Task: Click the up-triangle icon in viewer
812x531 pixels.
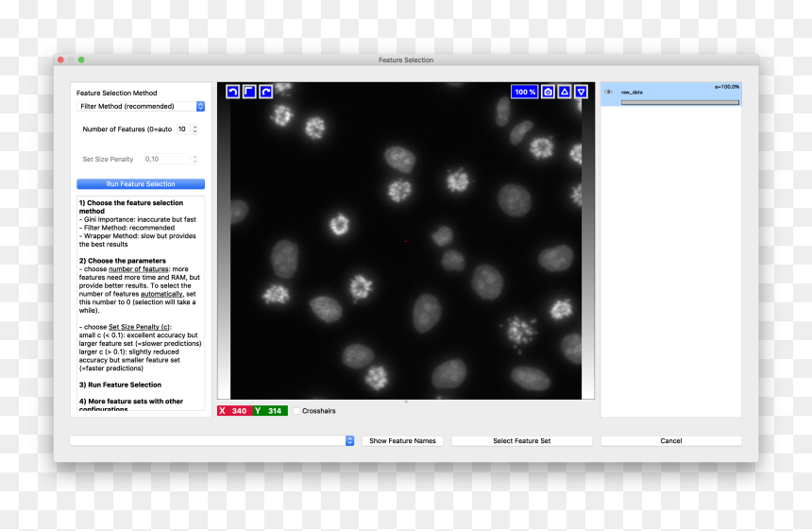Action: click(565, 92)
